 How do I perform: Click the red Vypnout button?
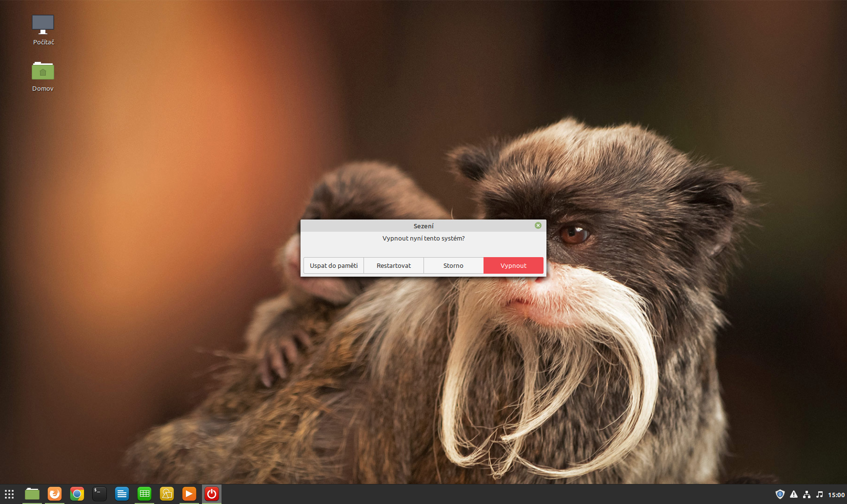click(x=513, y=265)
